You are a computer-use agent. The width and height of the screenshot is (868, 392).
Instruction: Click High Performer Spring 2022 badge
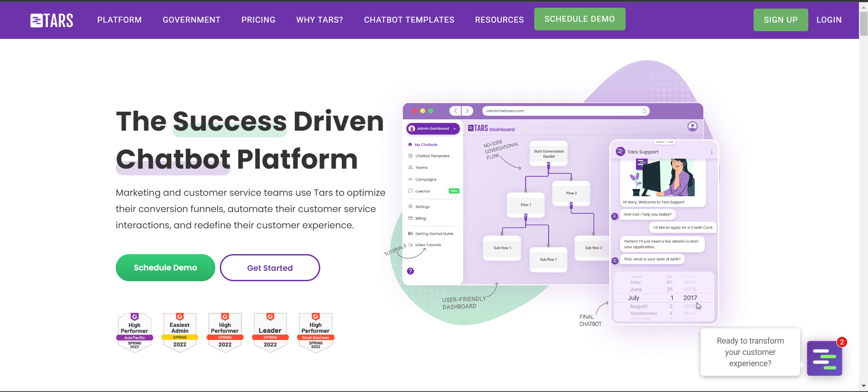pyautogui.click(x=225, y=332)
